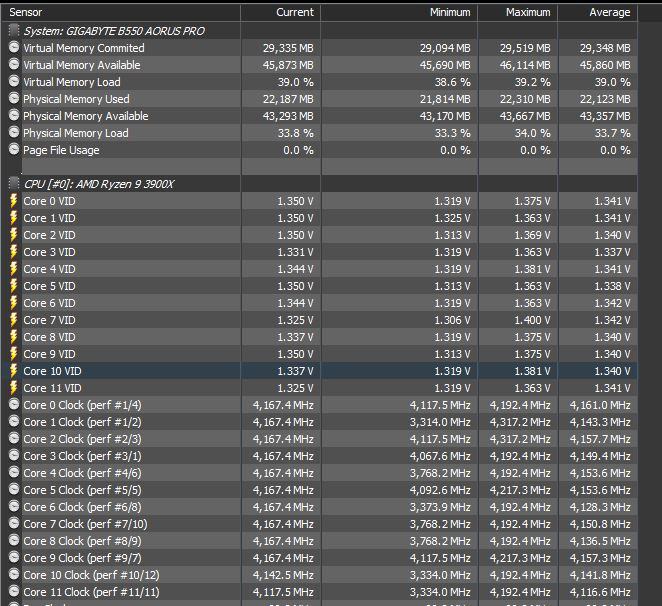Image resolution: width=662 pixels, height=606 pixels.
Task: Select Core 9 Clock (perf #9/7) label
Action: coord(82,558)
